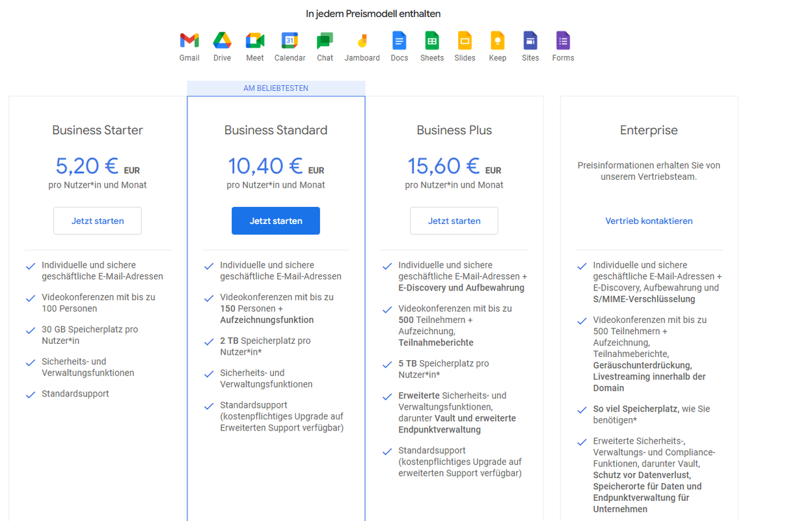Click checkmark beside 5 TB Speicherplatz
This screenshot has width=812, height=521.
[x=386, y=364]
